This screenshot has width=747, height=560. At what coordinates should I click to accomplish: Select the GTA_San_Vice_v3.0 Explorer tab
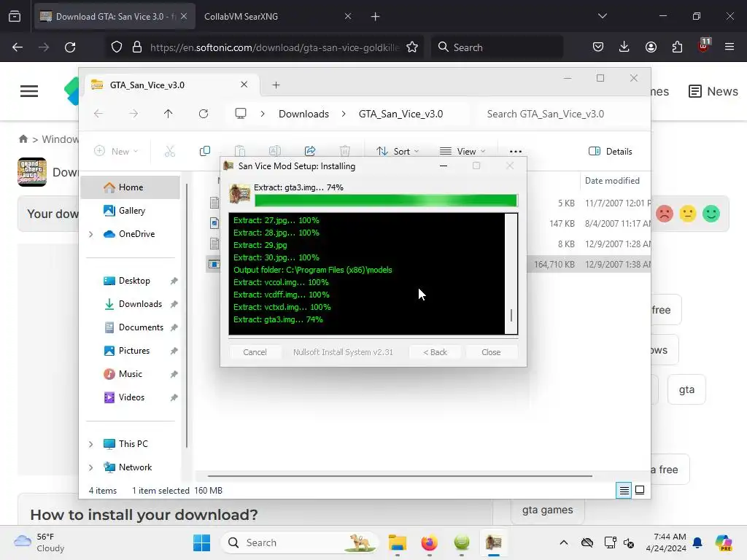(172, 85)
